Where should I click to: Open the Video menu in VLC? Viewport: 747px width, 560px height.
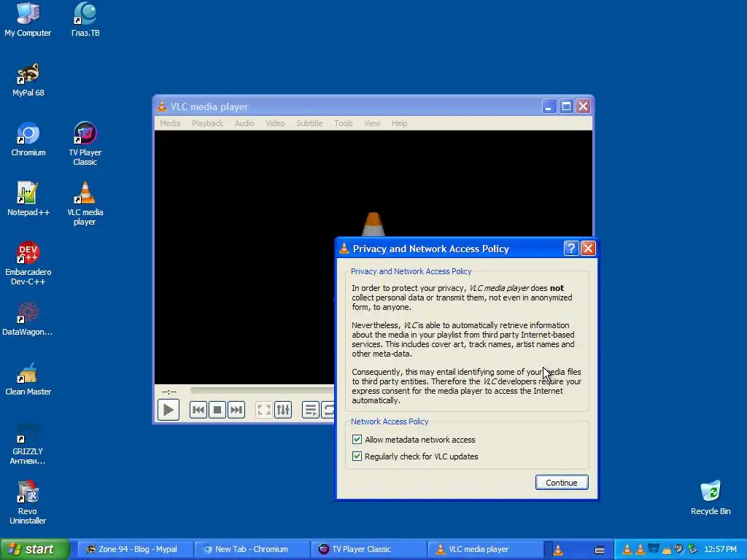coord(275,123)
